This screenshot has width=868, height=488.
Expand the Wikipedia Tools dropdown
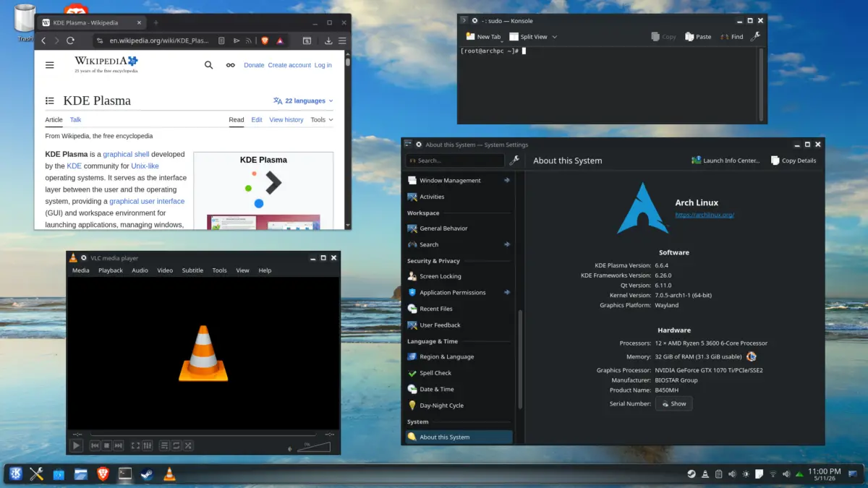click(x=322, y=120)
